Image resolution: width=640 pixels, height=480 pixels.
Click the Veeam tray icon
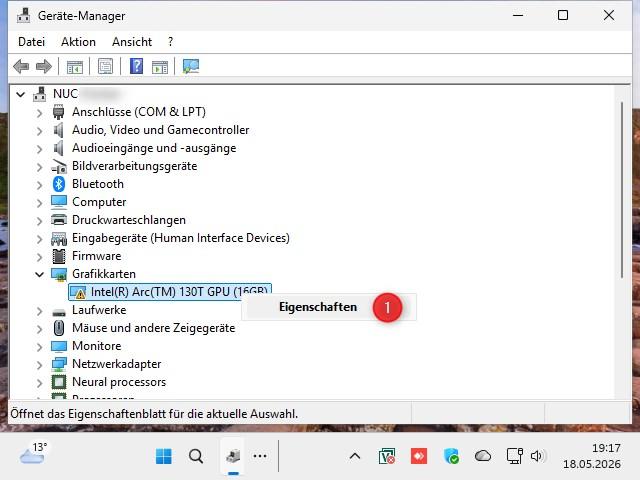[387, 456]
